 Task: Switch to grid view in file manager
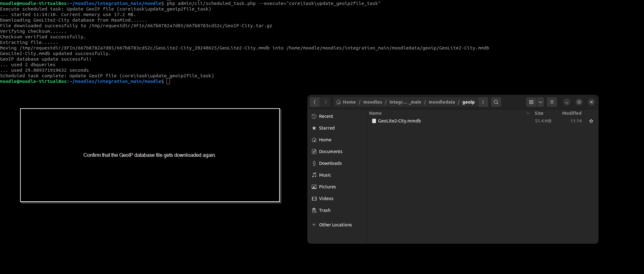pyautogui.click(x=531, y=102)
